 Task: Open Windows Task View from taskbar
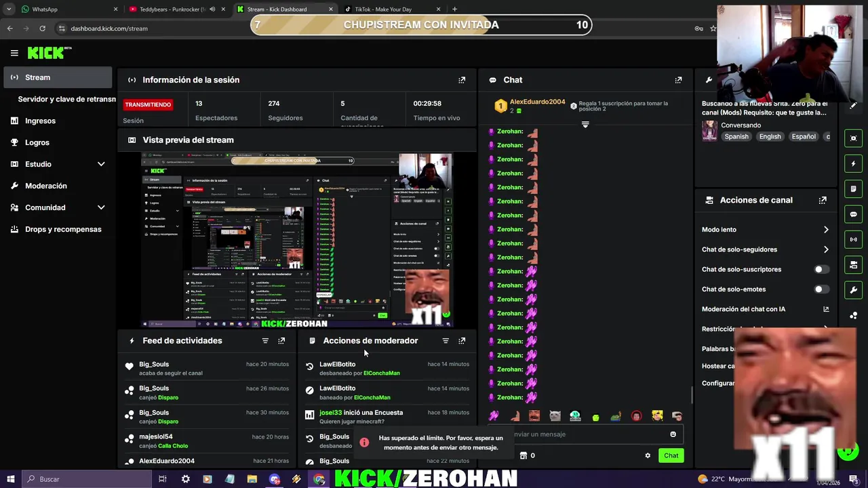pos(163,479)
